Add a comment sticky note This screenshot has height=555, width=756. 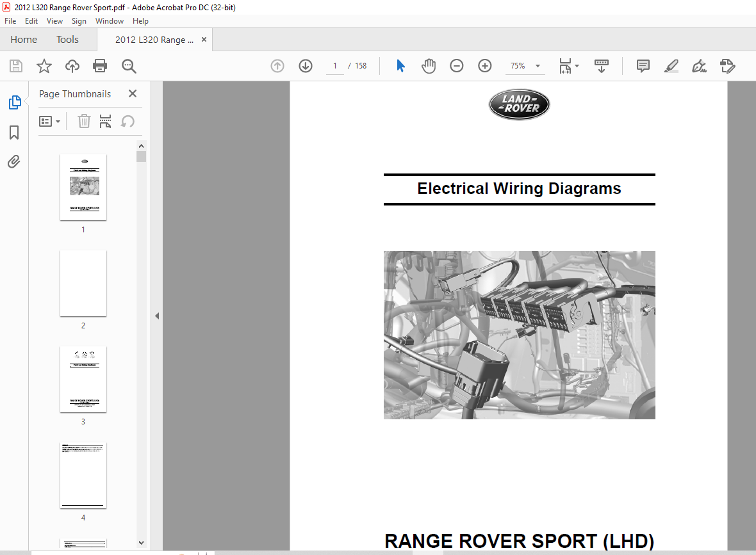643,66
